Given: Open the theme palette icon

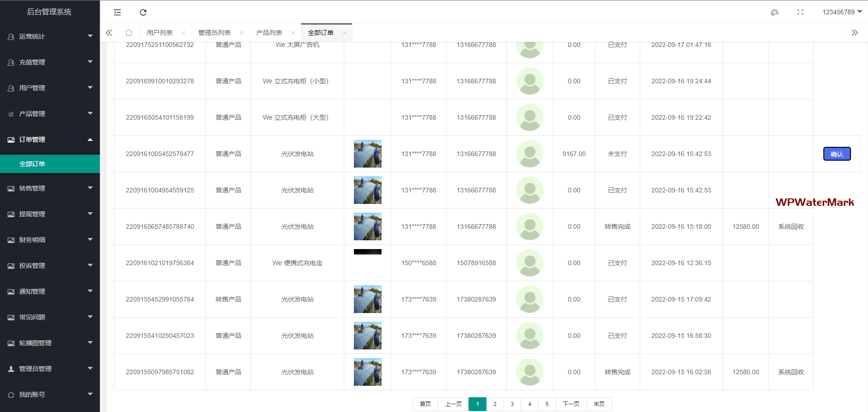Looking at the screenshot, I should [x=775, y=12].
